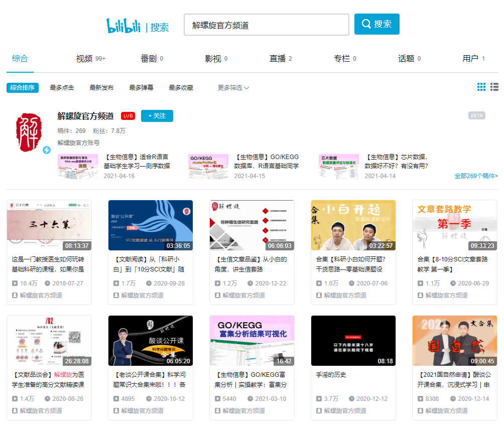Switch to grid view layout icon
The width and height of the screenshot is (504, 427).
(x=481, y=87)
